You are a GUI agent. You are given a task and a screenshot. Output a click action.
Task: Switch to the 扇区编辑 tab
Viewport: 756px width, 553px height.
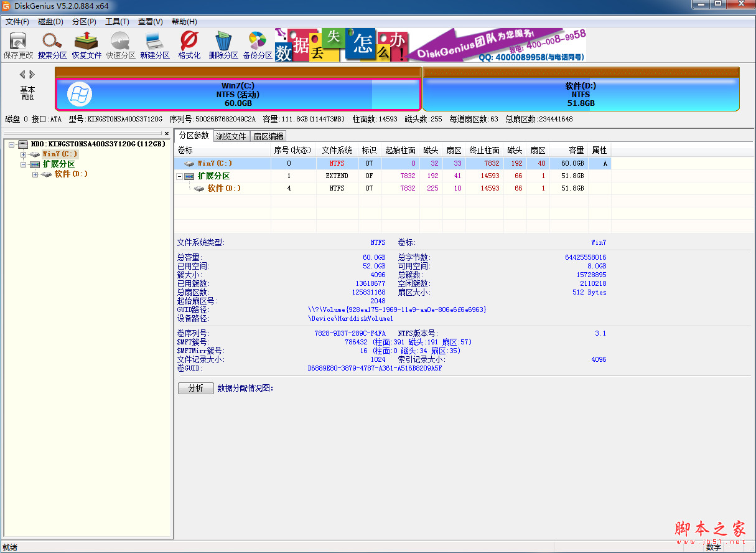pos(268,136)
